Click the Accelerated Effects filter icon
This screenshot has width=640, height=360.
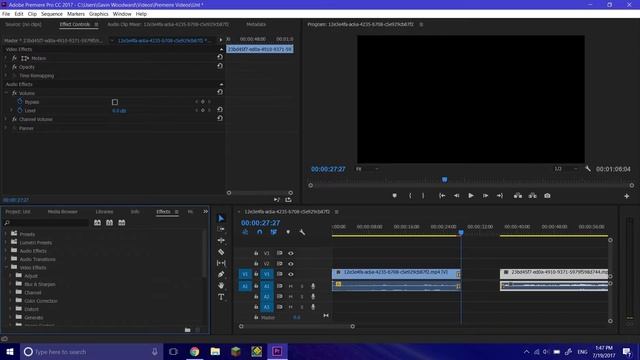click(x=97, y=223)
